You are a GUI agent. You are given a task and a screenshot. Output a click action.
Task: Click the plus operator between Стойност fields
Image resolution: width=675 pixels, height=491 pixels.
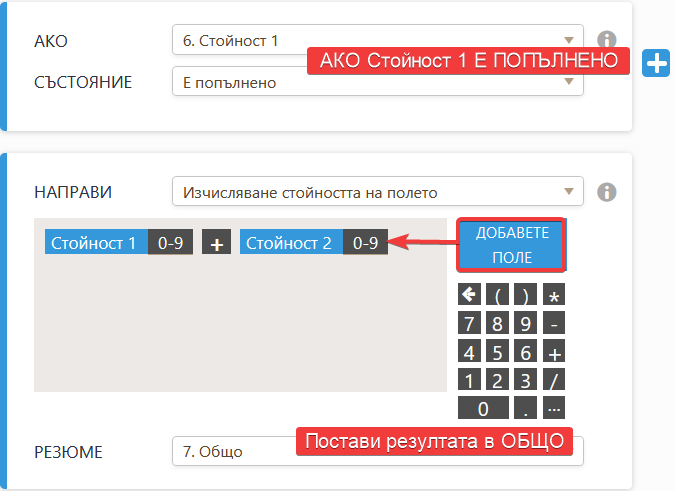click(x=216, y=243)
